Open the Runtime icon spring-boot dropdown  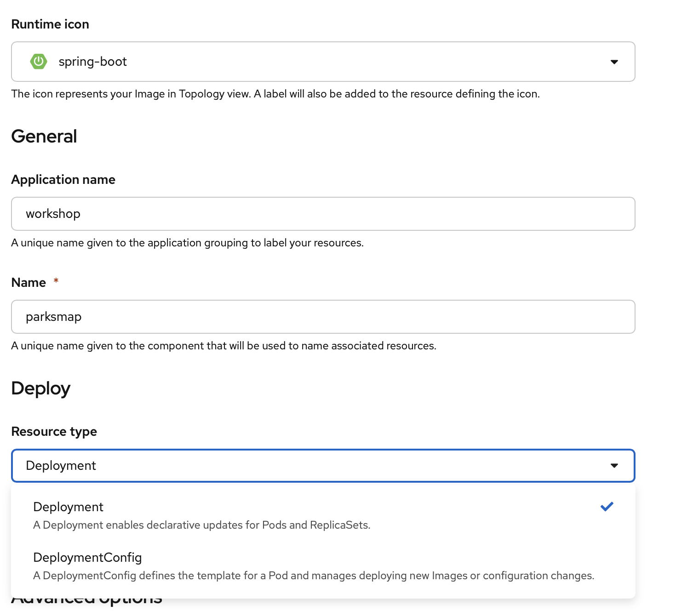pyautogui.click(x=323, y=62)
